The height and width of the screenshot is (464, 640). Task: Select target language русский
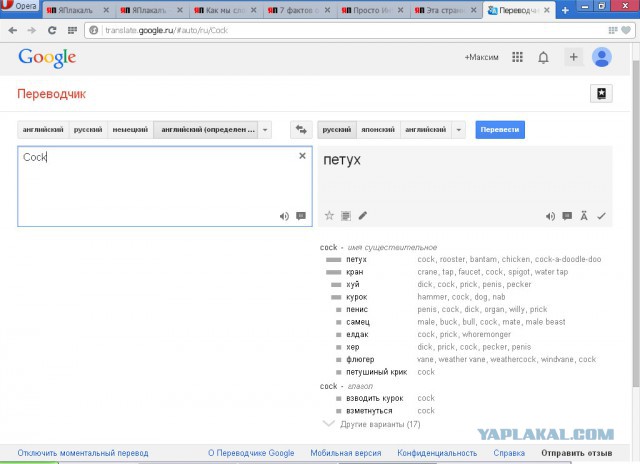[x=337, y=130]
